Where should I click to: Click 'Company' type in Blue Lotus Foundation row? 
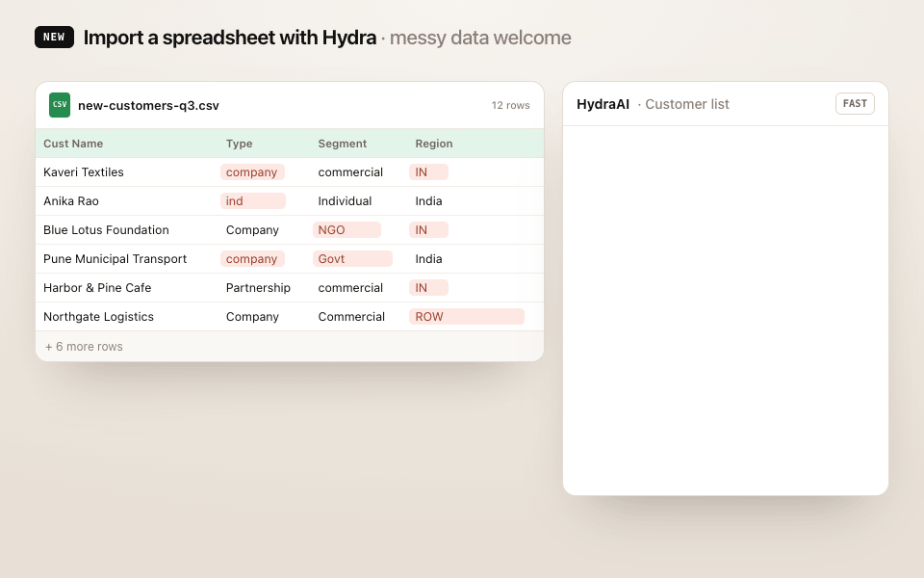(252, 230)
